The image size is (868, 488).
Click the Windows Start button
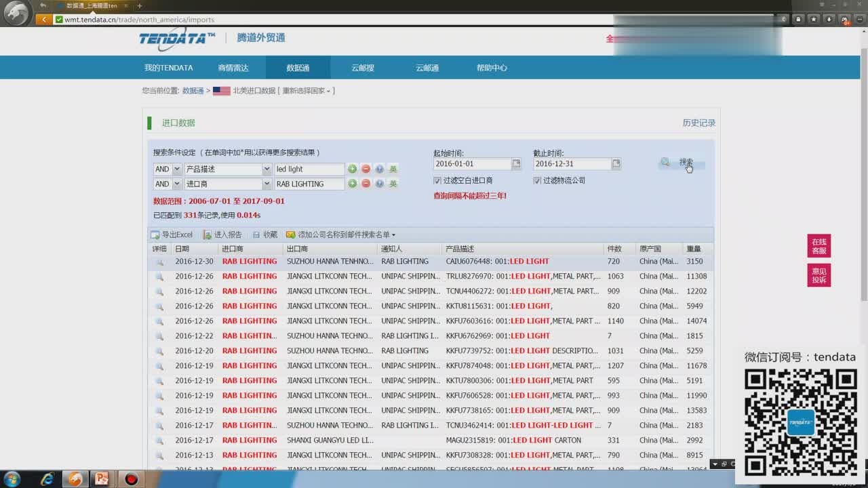(x=12, y=479)
